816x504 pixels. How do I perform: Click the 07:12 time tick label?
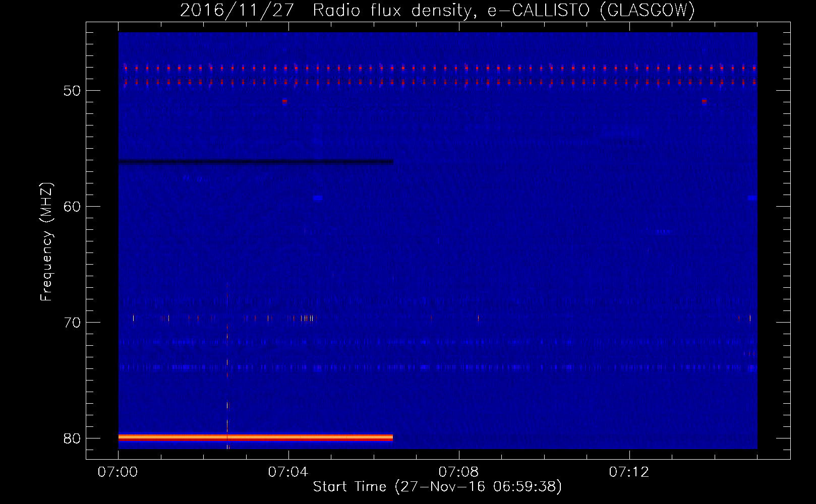tap(629, 472)
